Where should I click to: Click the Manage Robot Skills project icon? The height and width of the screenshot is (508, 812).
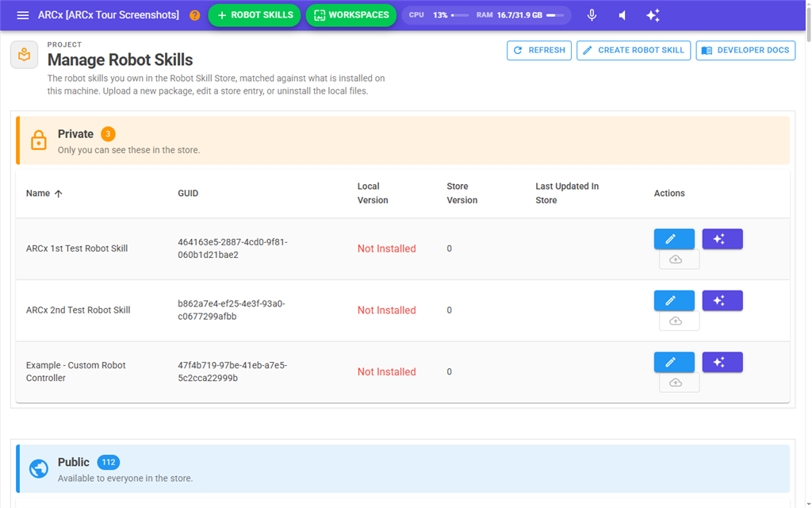25,55
